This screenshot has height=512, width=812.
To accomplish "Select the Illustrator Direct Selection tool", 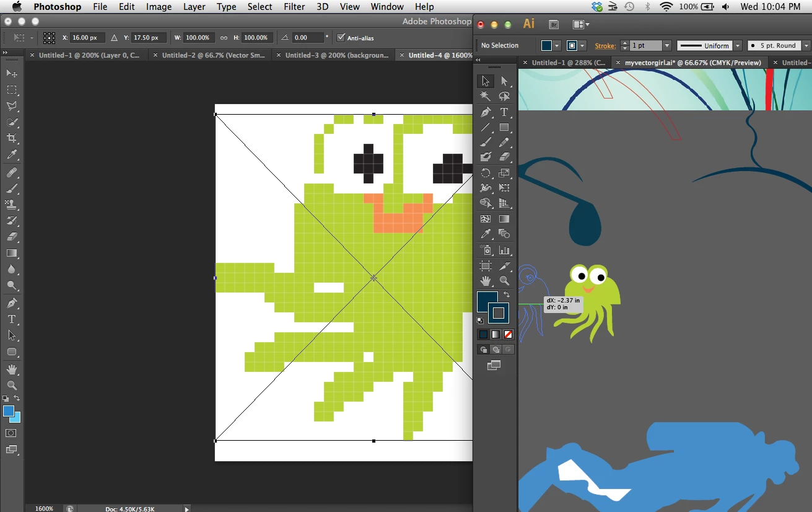I will click(504, 81).
